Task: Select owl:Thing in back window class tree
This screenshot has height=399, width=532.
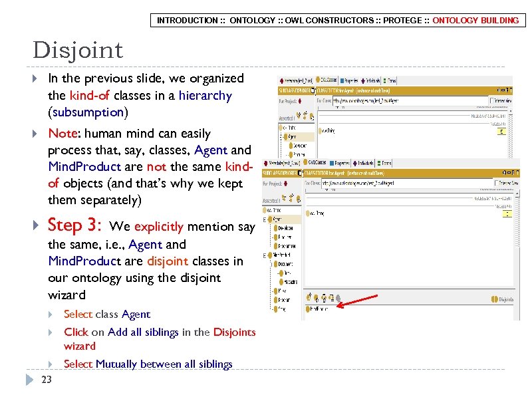Action: click(287, 128)
